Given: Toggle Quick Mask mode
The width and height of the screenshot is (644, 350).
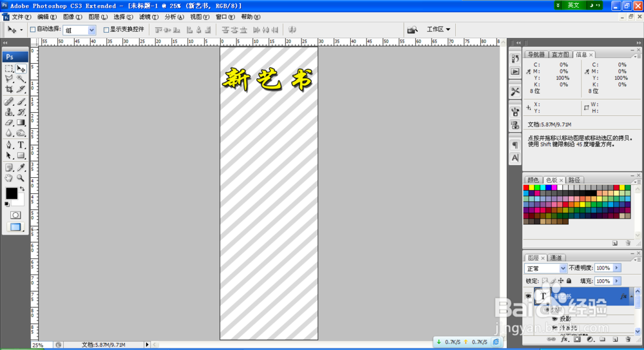Looking at the screenshot, I should pyautogui.click(x=15, y=215).
